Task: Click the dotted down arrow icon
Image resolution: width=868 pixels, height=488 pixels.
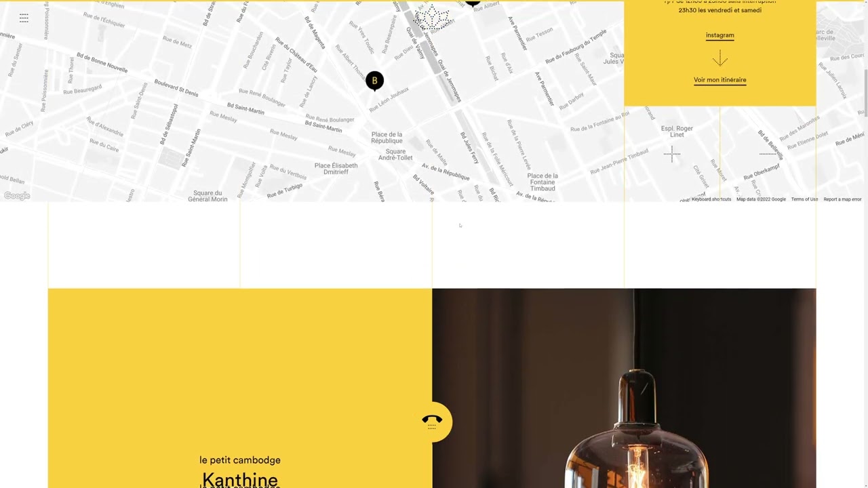Action: (719, 58)
